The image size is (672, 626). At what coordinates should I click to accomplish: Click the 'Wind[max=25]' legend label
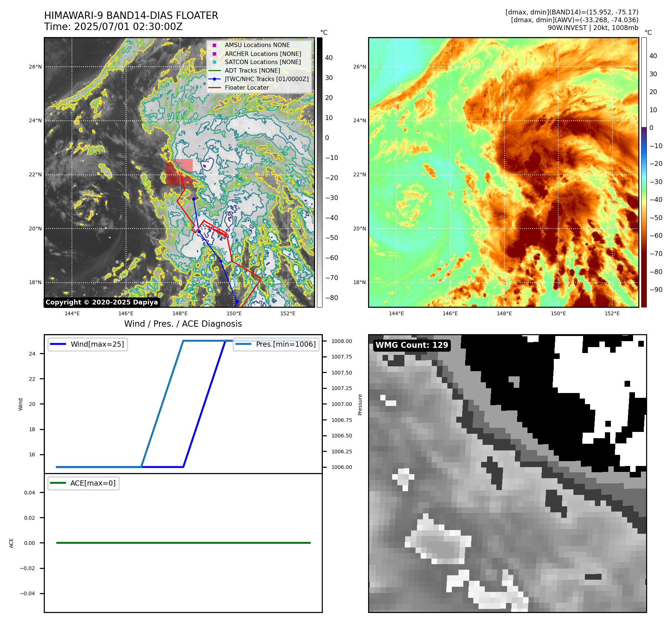point(97,344)
